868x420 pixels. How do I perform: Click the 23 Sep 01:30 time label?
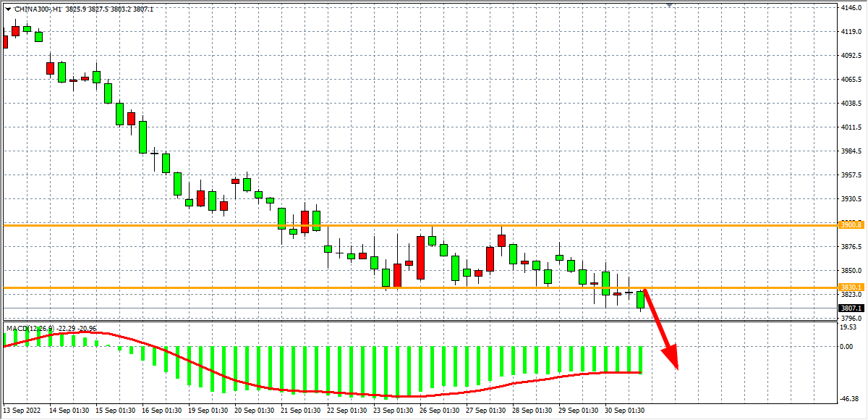392,411
